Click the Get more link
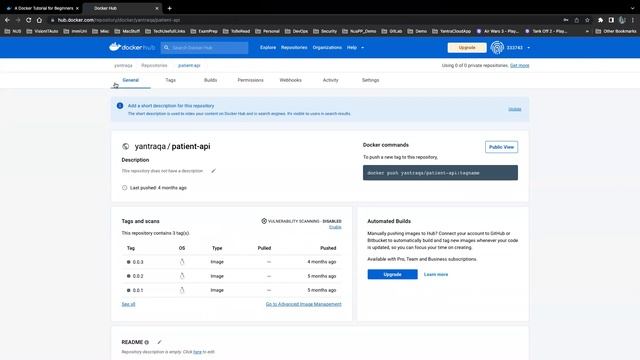640x360 pixels. coord(520,65)
